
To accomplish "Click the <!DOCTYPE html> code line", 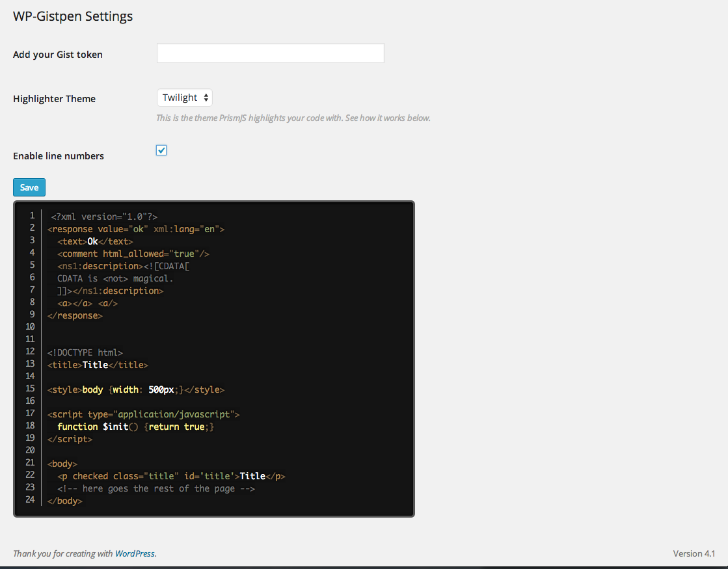I will tap(85, 352).
